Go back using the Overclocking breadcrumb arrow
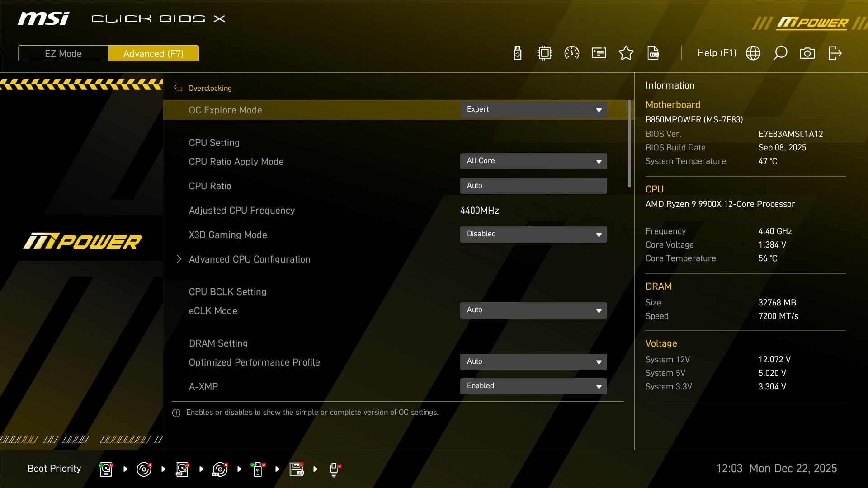 (178, 88)
